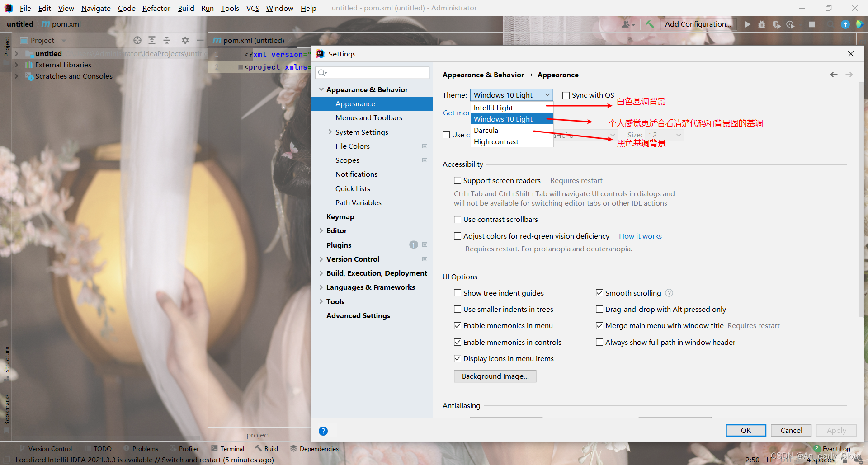Open the Font size dropdown

coord(665,135)
